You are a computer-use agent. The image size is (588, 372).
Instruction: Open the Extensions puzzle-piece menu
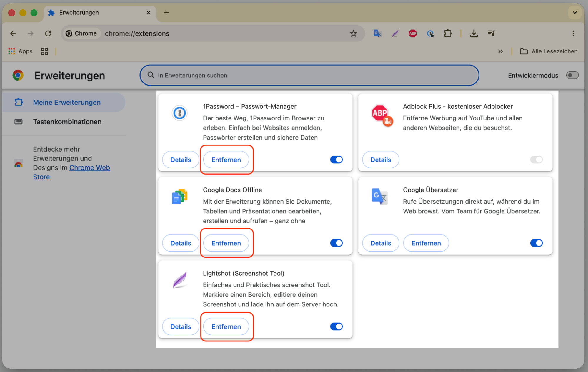(448, 33)
